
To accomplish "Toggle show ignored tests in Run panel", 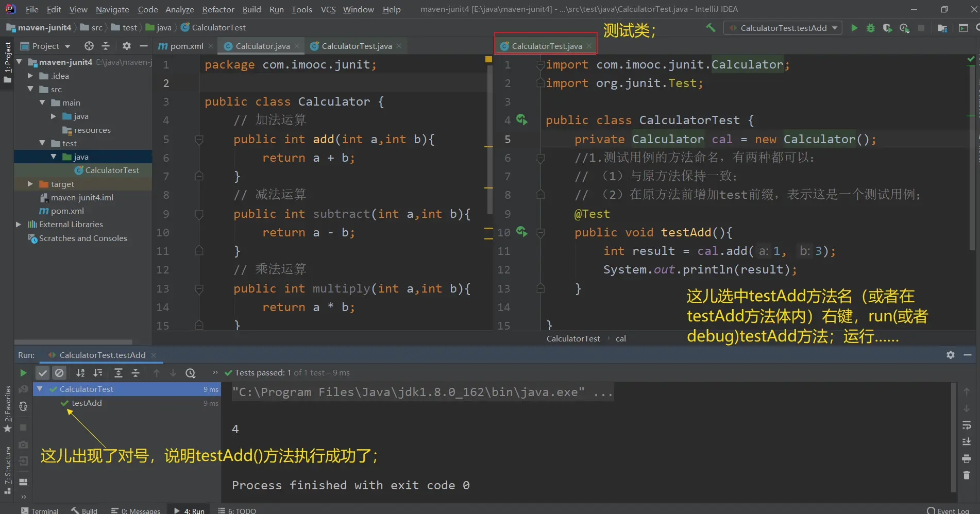I will click(x=60, y=373).
